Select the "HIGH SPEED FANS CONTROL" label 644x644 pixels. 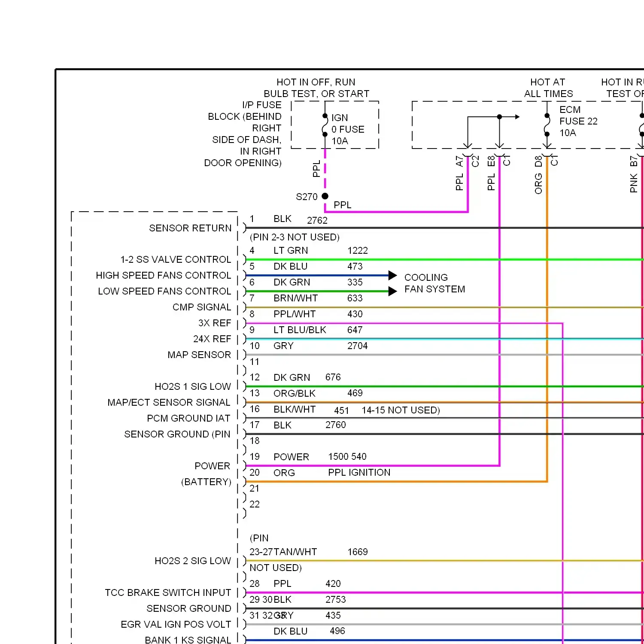click(x=164, y=275)
